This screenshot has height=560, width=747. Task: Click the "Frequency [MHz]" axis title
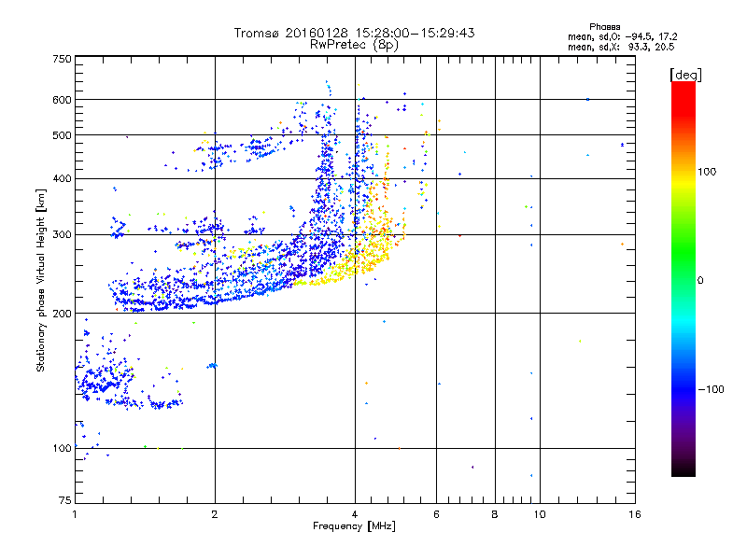coord(354,526)
